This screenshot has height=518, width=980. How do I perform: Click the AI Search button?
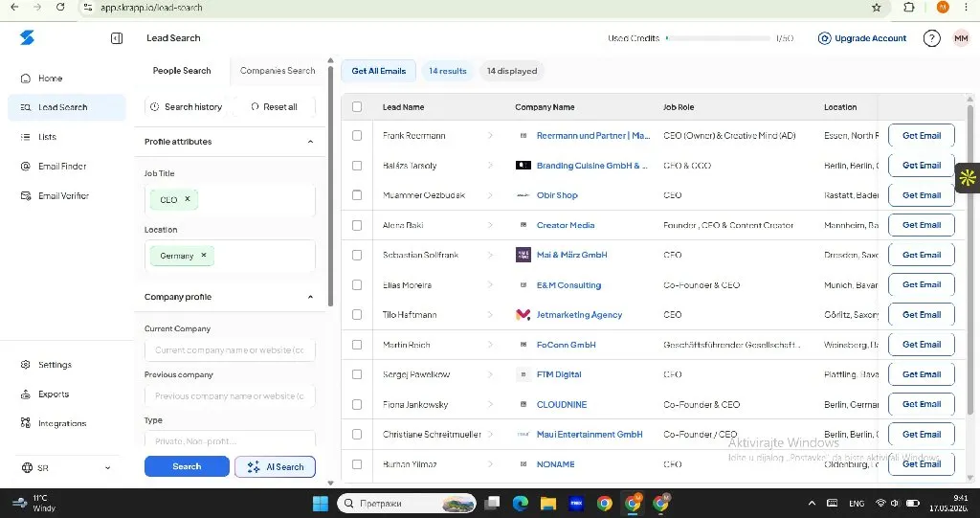pos(275,466)
